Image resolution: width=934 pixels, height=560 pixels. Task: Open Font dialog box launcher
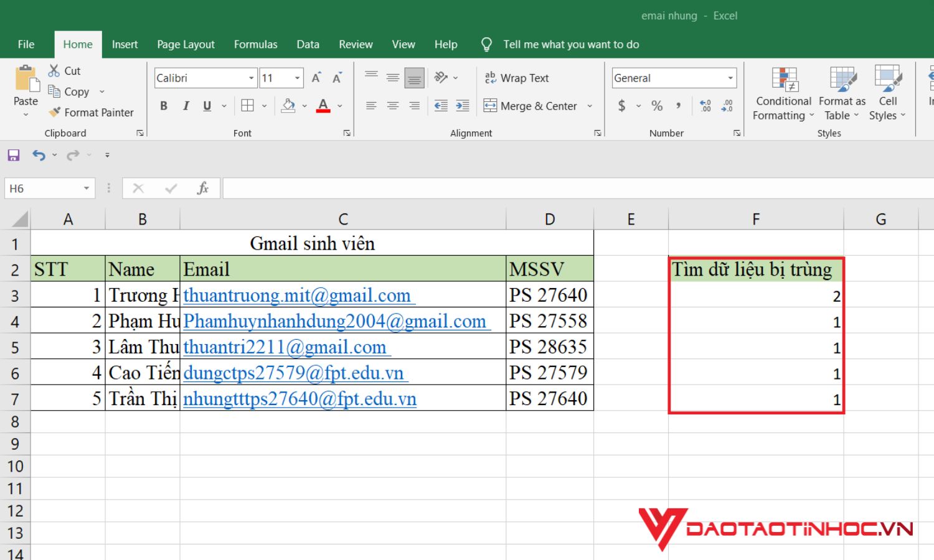point(347,133)
